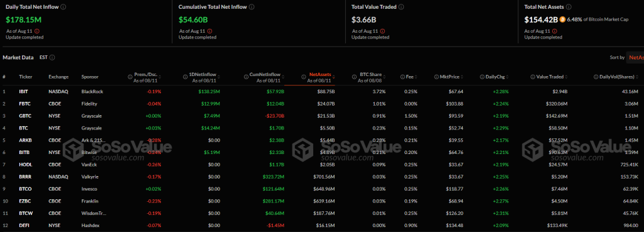Click Invesco sponsor name
644x232 pixels.
coord(89,189)
